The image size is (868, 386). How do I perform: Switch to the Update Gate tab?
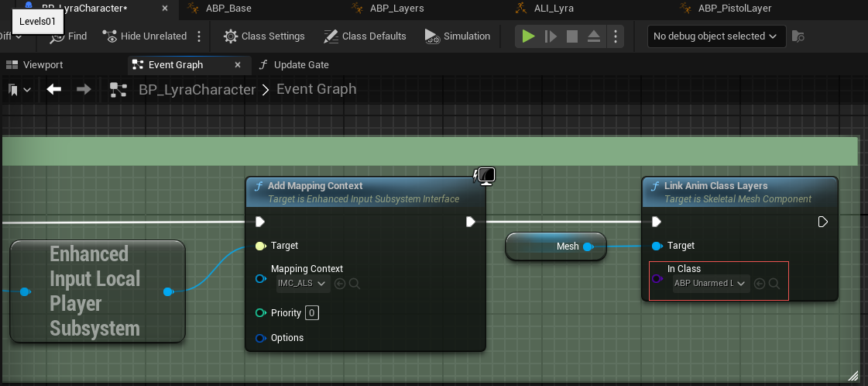[x=293, y=65]
